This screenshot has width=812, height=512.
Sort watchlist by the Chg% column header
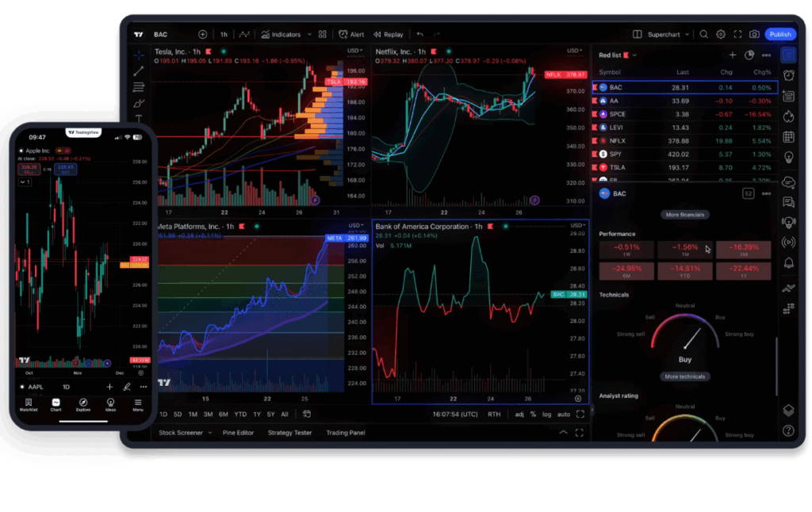click(762, 72)
